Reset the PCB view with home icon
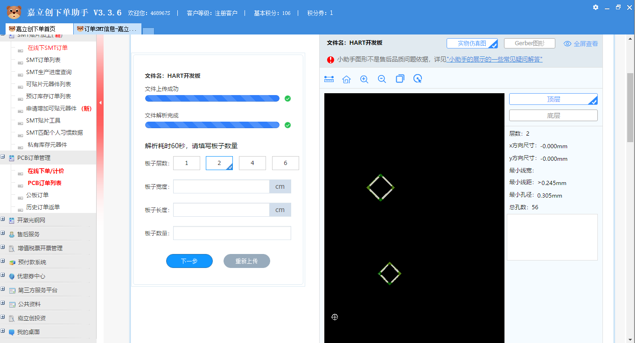Image resolution: width=644 pixels, height=343 pixels. coord(346,79)
